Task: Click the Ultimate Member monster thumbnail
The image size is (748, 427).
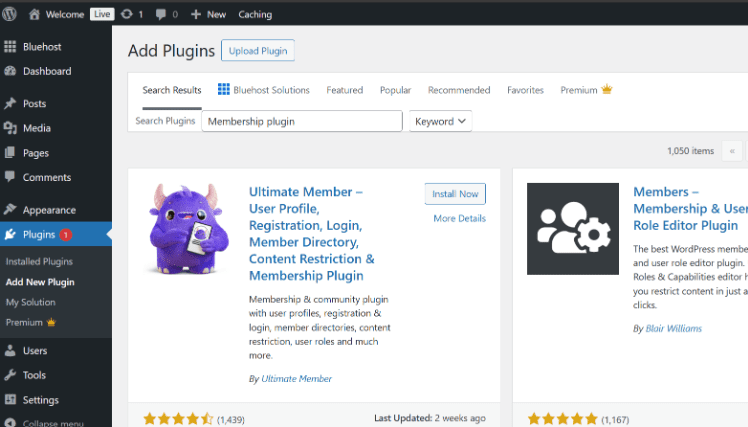Action: coord(188,229)
